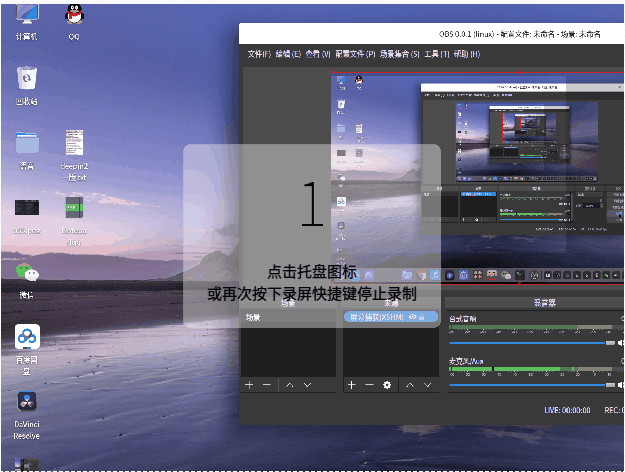This screenshot has height=472, width=625.
Task: Open source properties via the gear icon
Action: pyautogui.click(x=387, y=385)
